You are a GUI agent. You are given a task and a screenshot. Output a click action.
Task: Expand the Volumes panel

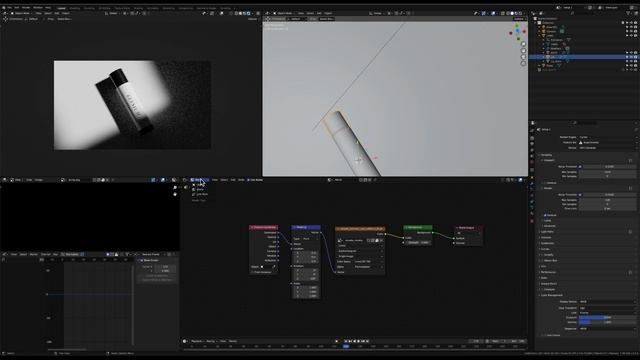[x=546, y=237]
